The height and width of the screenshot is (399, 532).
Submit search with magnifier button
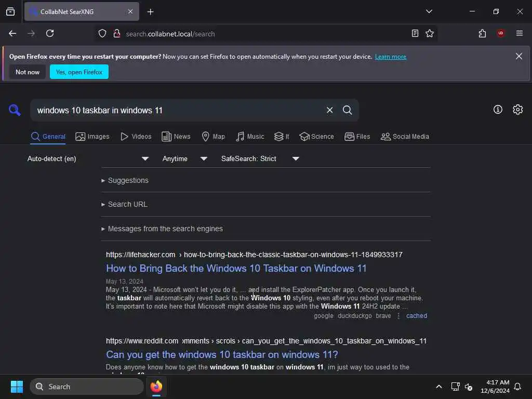tap(347, 110)
